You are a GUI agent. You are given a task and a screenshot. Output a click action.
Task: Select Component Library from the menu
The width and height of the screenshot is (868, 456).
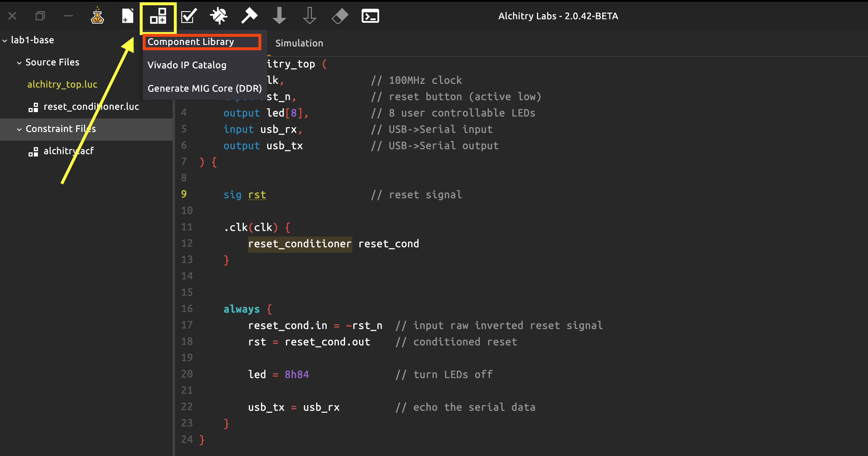[x=191, y=42]
